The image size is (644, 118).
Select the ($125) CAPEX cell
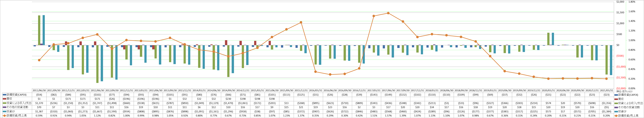(301, 95)
